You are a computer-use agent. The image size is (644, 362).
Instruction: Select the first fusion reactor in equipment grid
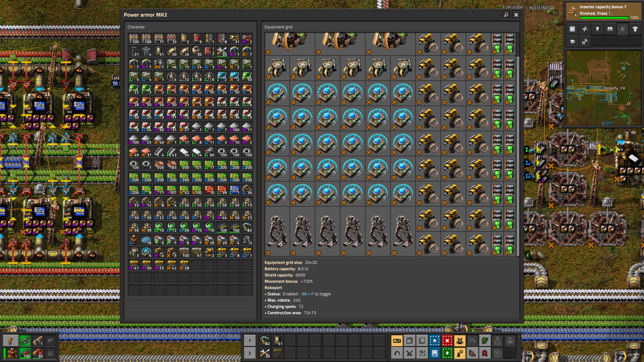point(290,43)
